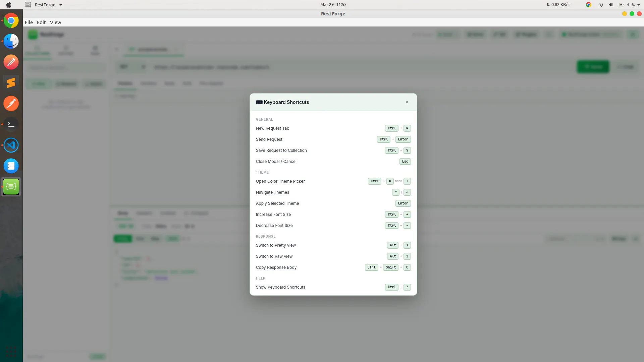Click the Keyboard Shortcuts dialog title

tap(286, 102)
